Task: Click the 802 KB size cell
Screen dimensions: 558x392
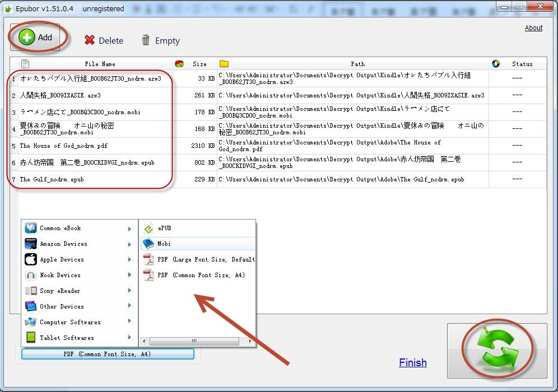Action: pyautogui.click(x=204, y=162)
